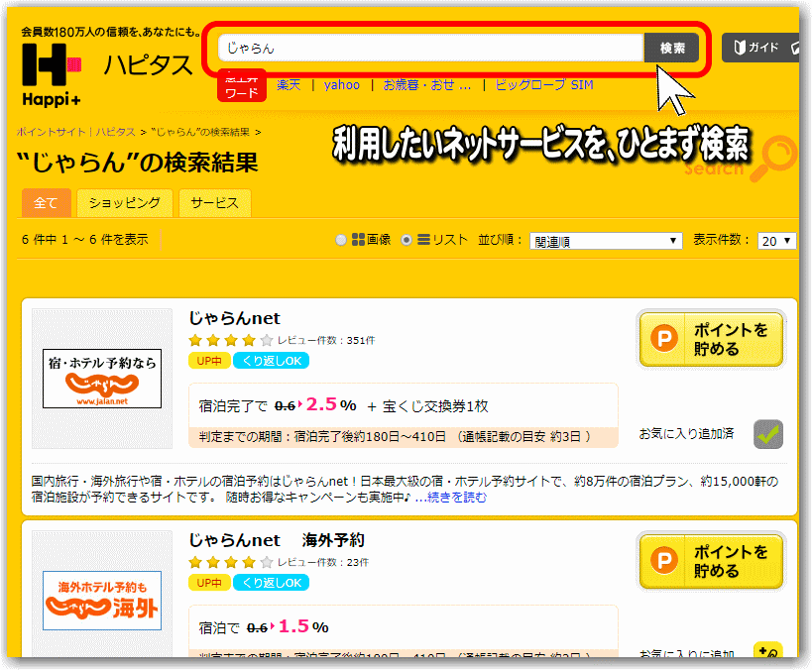Click the UP中 badge on じゃらんnet

pos(209,361)
